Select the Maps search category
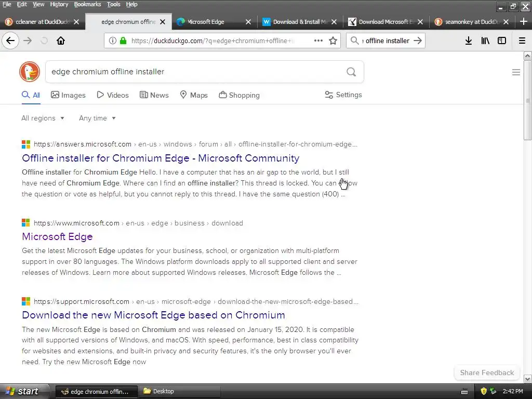Viewport: 532px width, 399px height. (x=194, y=95)
